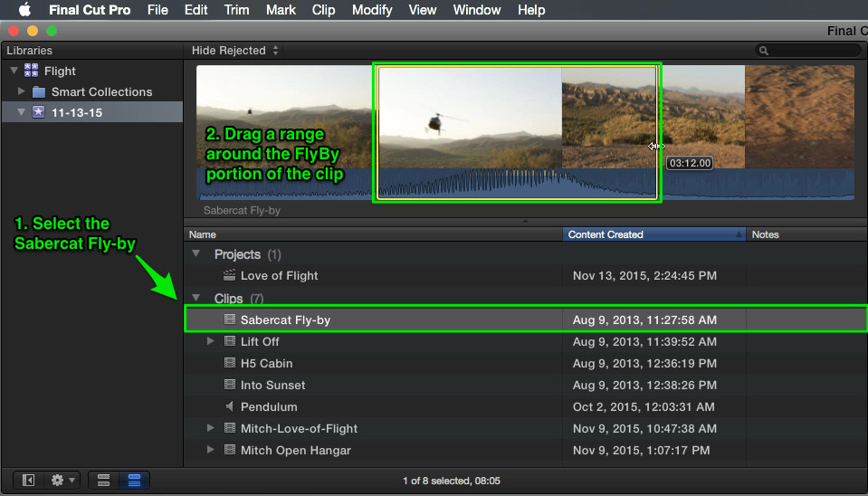868x496 pixels.
Task: Select the Mitch-Love-of-Flight clip name
Action: 299,428
